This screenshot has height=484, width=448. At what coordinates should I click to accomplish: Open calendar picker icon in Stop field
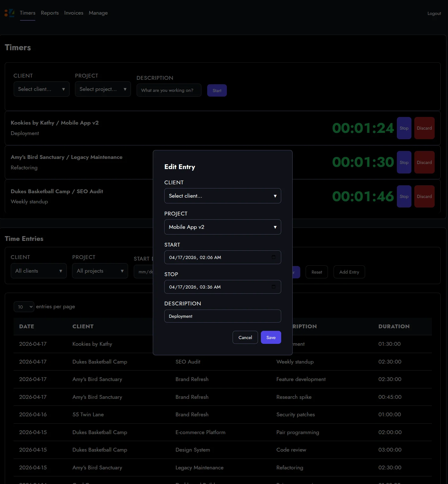click(274, 287)
